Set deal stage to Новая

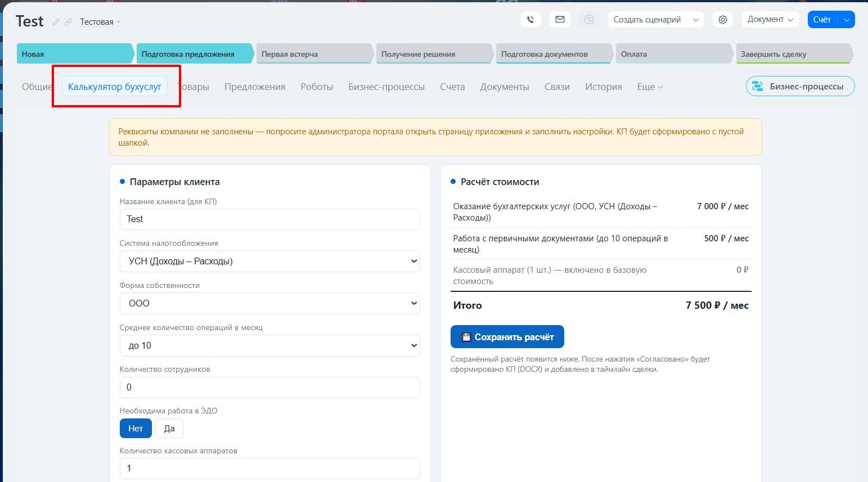click(x=75, y=54)
